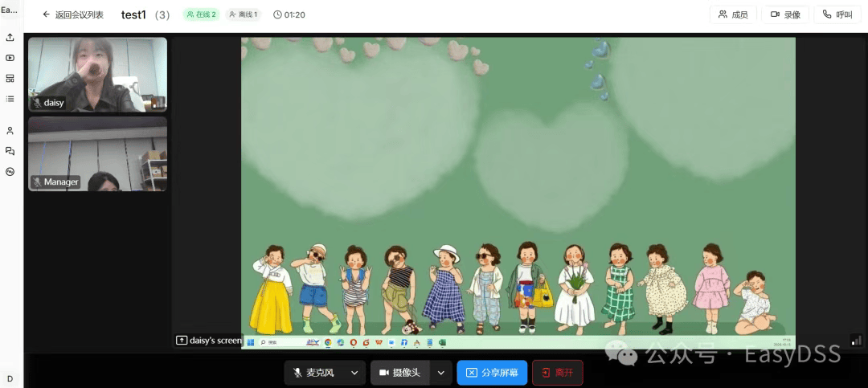Start recording with the 录像 button

785,14
